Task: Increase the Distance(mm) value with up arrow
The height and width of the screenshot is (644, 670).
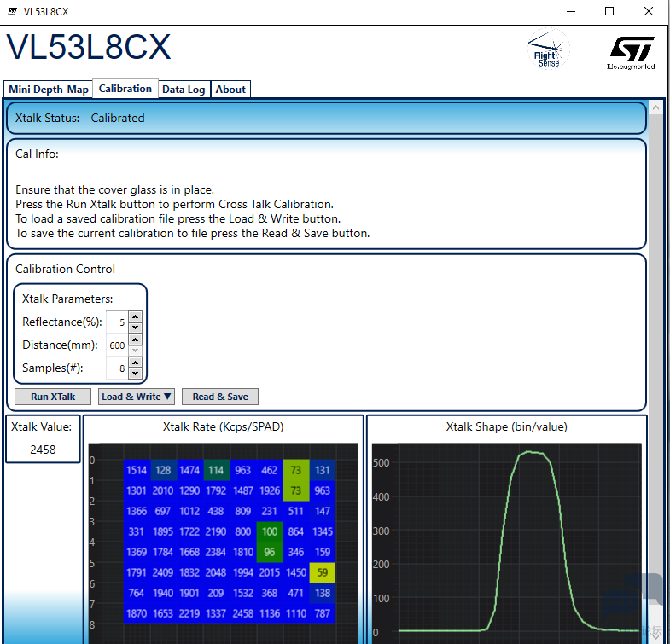Action: point(135,340)
